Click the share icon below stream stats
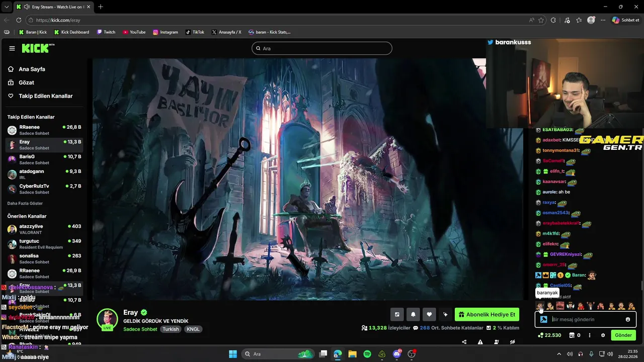 464,342
